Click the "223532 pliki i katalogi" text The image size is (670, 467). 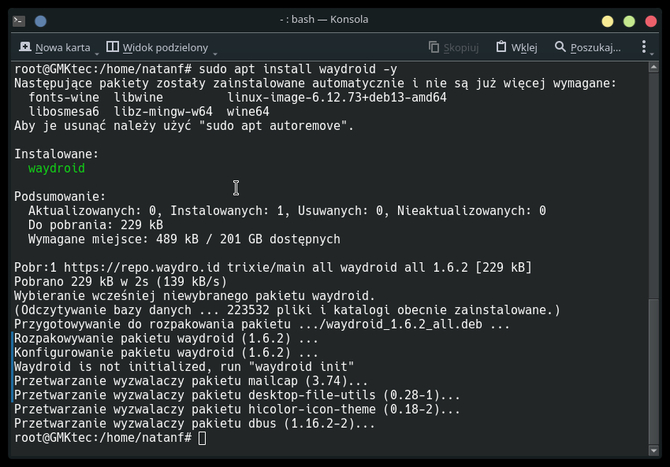click(x=308, y=310)
